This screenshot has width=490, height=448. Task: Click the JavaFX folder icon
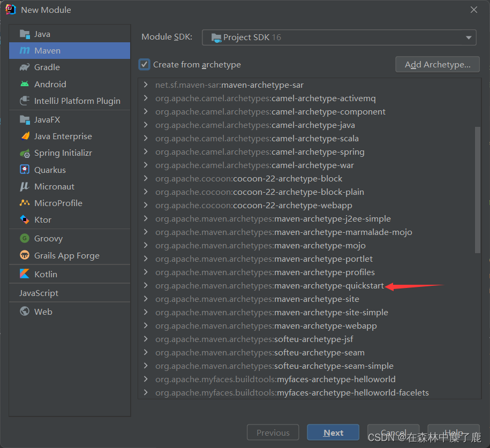click(x=25, y=119)
